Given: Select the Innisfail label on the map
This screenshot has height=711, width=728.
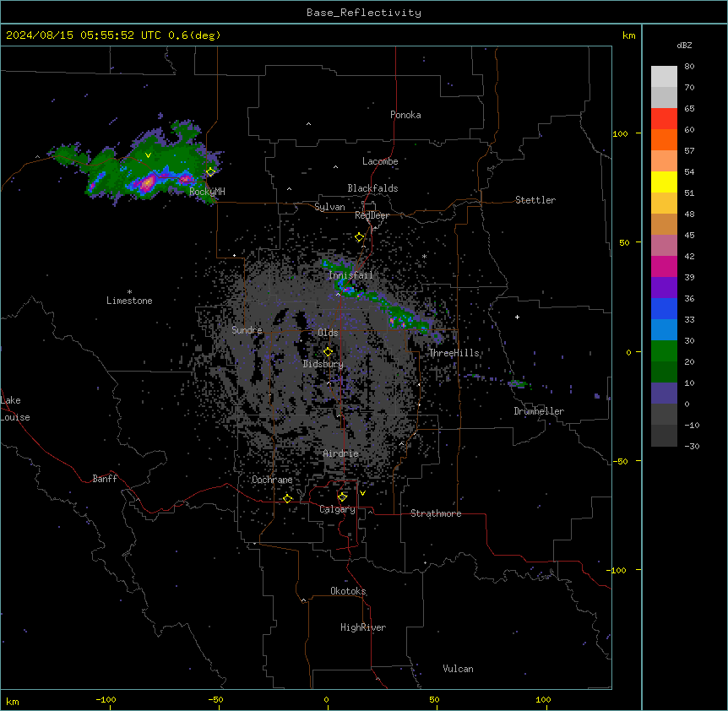Looking at the screenshot, I should point(350,275).
